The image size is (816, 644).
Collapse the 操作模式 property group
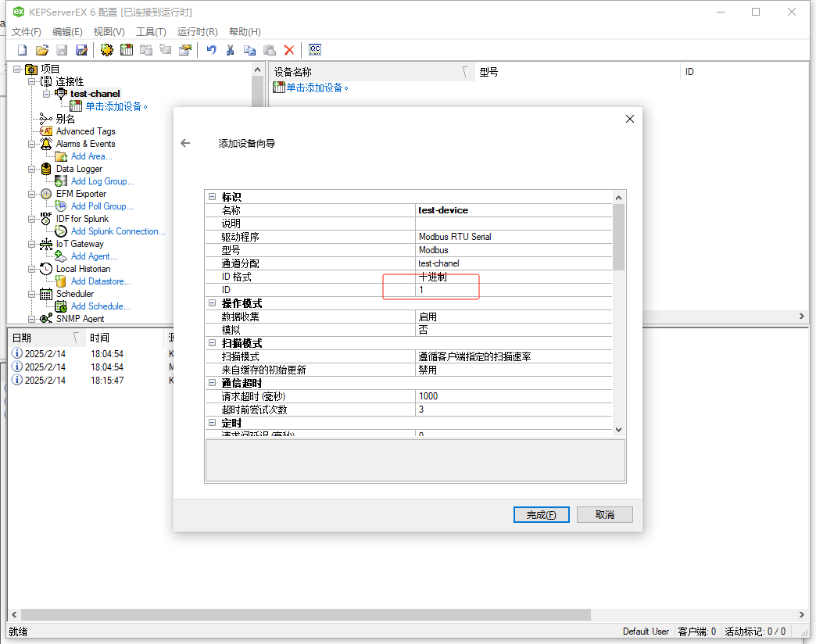point(213,302)
